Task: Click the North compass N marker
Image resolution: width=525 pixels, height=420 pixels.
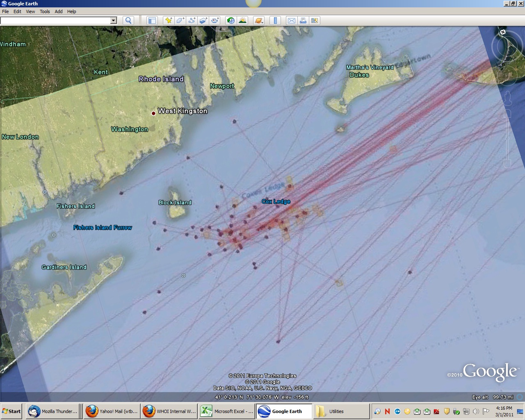Action: coord(503,32)
